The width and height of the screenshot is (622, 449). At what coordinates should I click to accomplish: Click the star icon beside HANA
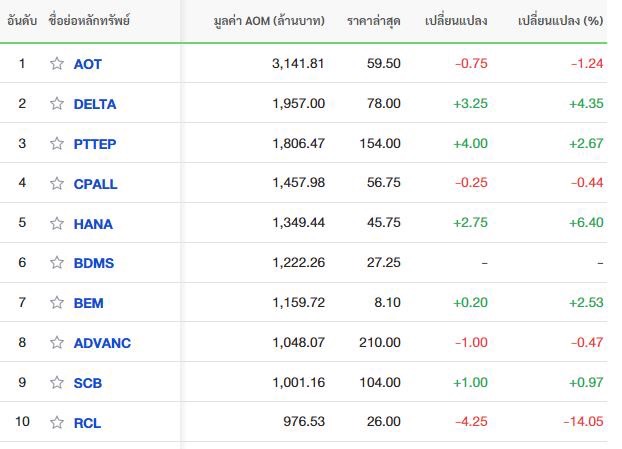[57, 223]
